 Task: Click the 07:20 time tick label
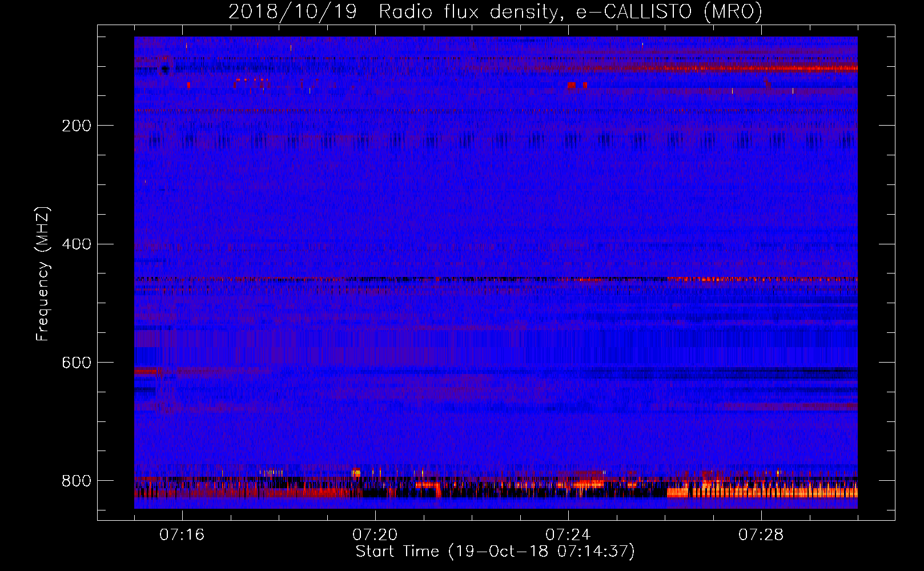[375, 535]
